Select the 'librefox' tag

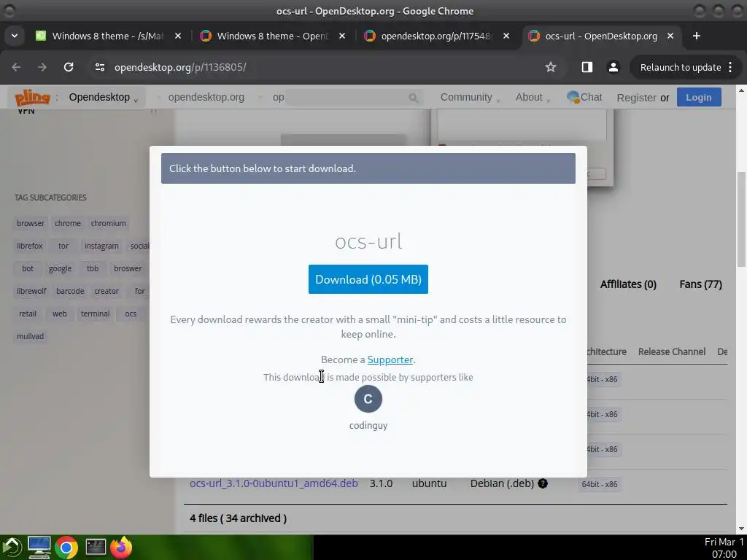pyautogui.click(x=29, y=246)
